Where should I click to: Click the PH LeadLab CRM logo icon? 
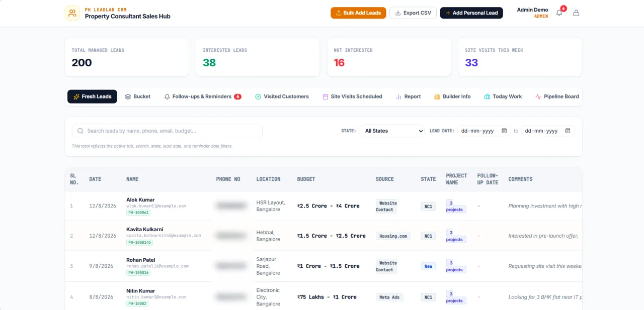click(72, 13)
